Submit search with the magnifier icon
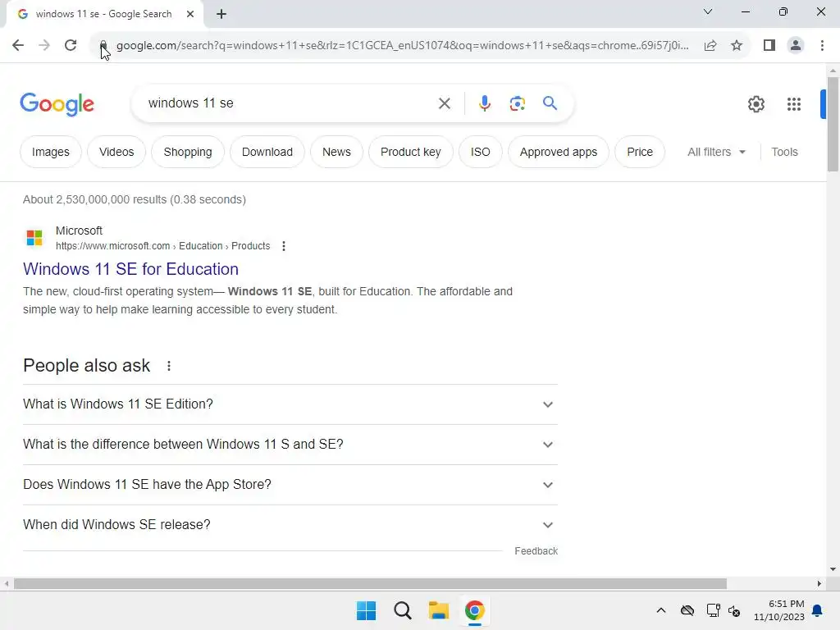 coord(550,103)
